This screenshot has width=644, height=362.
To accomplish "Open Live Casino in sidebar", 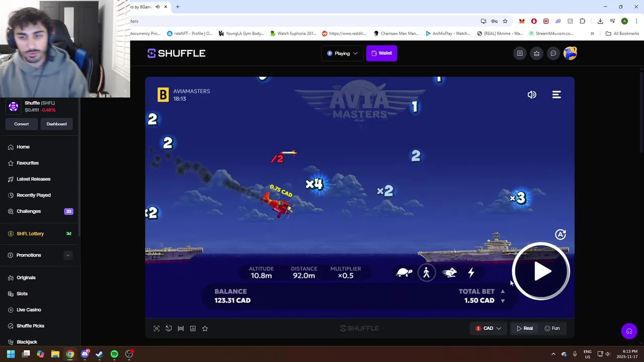I will 29,310.
